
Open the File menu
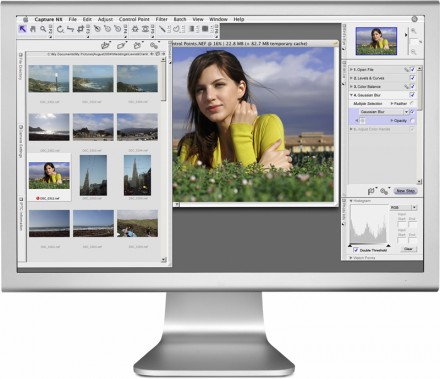[73, 19]
